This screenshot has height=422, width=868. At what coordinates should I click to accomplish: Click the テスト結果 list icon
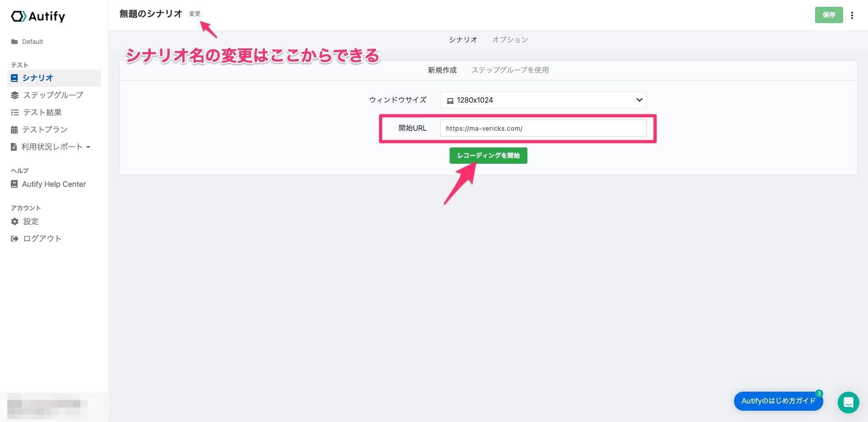pos(14,112)
